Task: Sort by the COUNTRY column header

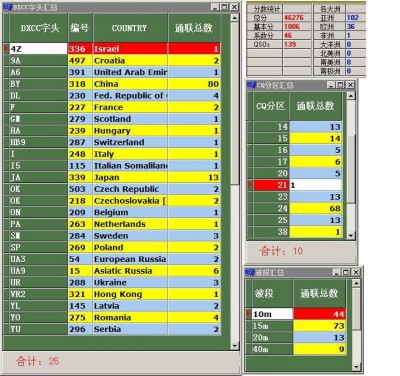Action: [130, 28]
